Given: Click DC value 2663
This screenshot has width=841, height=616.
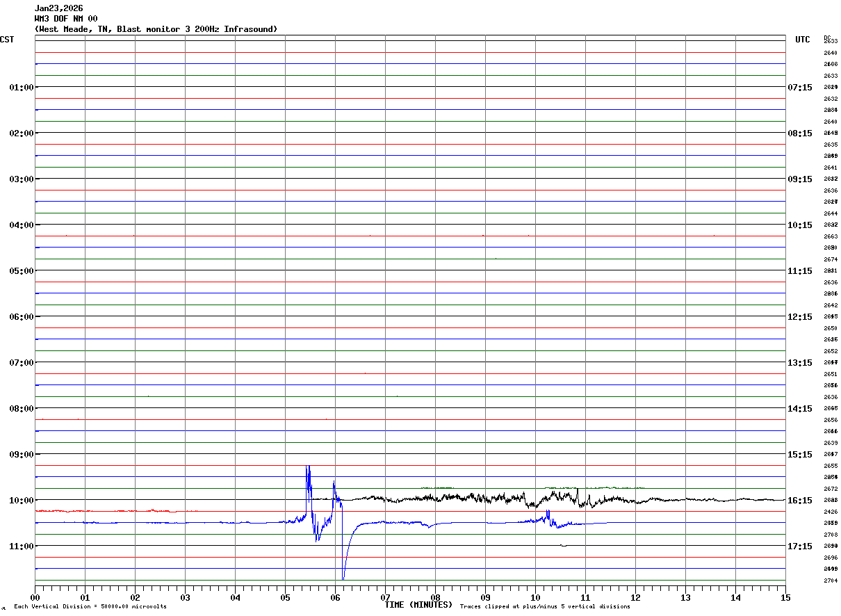Looking at the screenshot, I should pyautogui.click(x=831, y=236).
